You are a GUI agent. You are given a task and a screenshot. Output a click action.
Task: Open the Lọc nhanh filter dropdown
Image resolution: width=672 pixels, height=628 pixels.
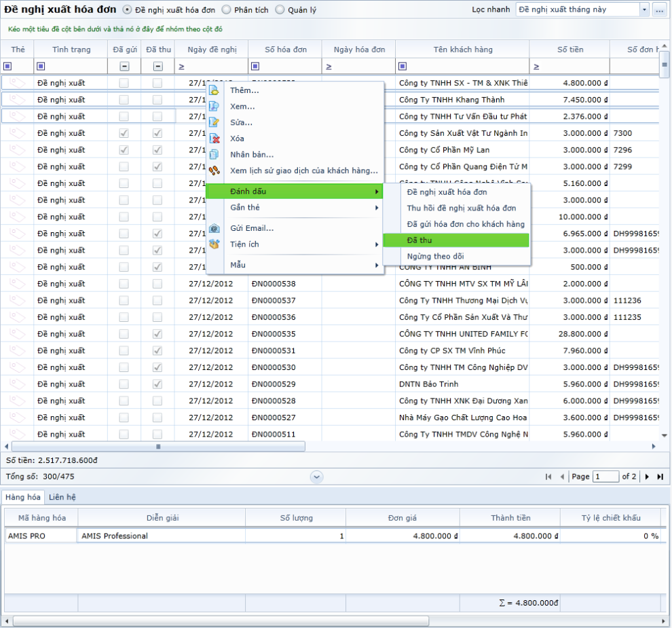644,10
